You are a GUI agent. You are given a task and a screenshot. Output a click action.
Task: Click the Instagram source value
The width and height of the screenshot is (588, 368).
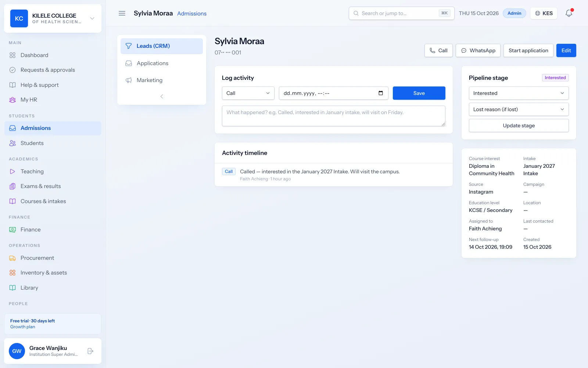(x=481, y=192)
